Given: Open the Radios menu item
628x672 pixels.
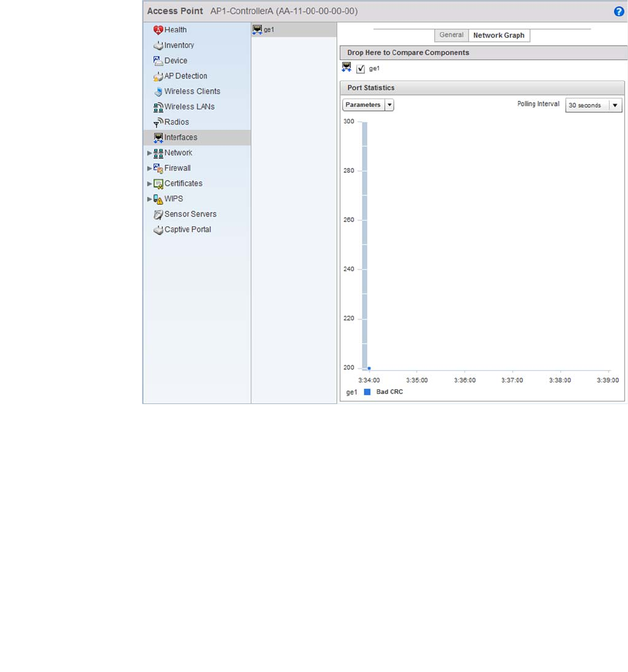Looking at the screenshot, I should [177, 122].
